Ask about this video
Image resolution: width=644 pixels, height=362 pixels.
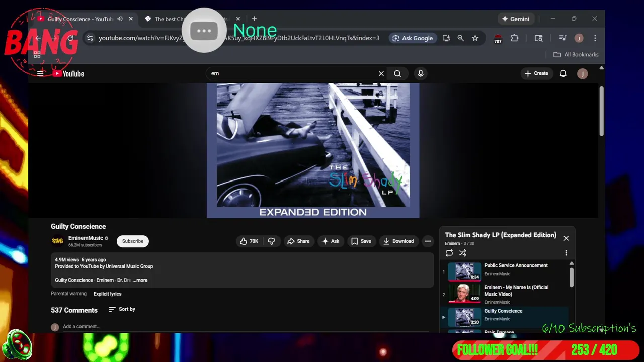[x=331, y=241]
